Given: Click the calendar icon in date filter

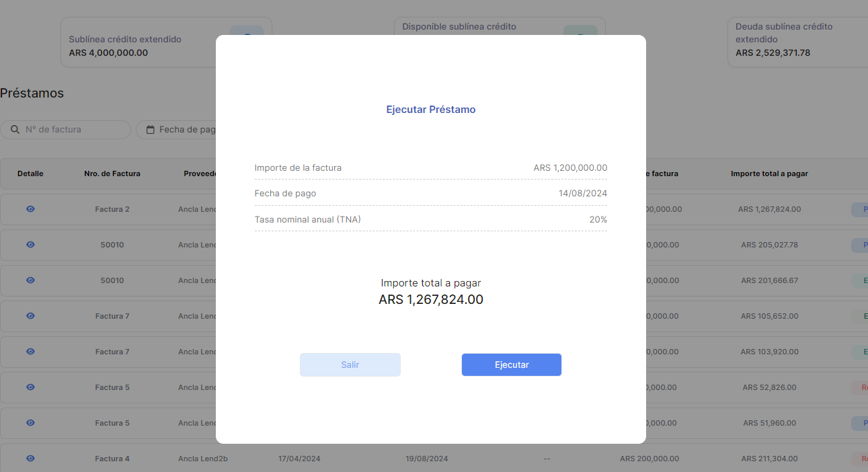Looking at the screenshot, I should 151,130.
